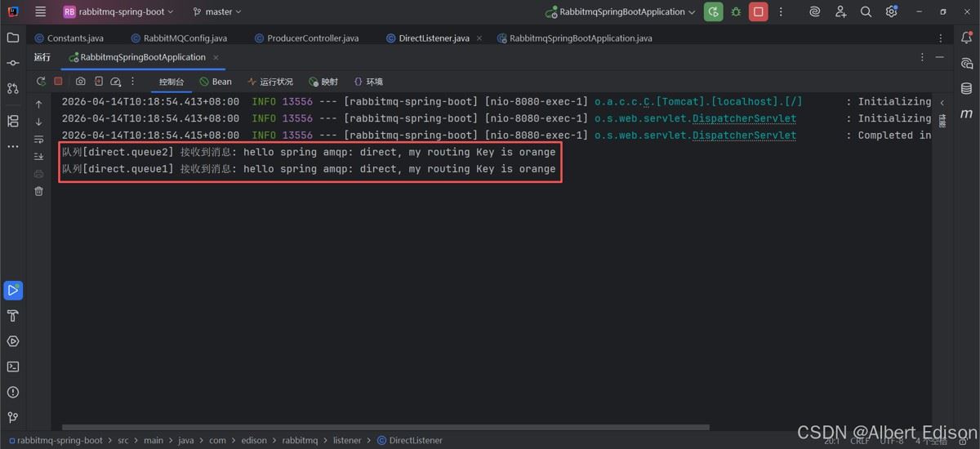Switch to Constants.java editor tab
980x449 pixels.
[69, 38]
